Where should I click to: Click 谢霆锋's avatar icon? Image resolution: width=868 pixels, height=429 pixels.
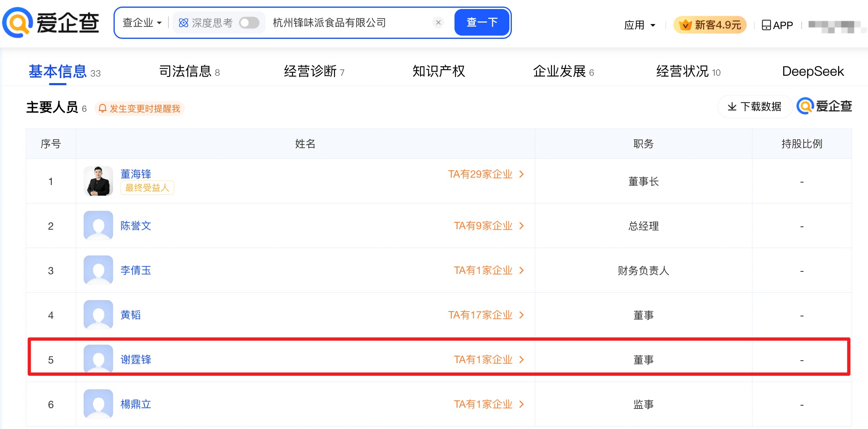(x=98, y=359)
